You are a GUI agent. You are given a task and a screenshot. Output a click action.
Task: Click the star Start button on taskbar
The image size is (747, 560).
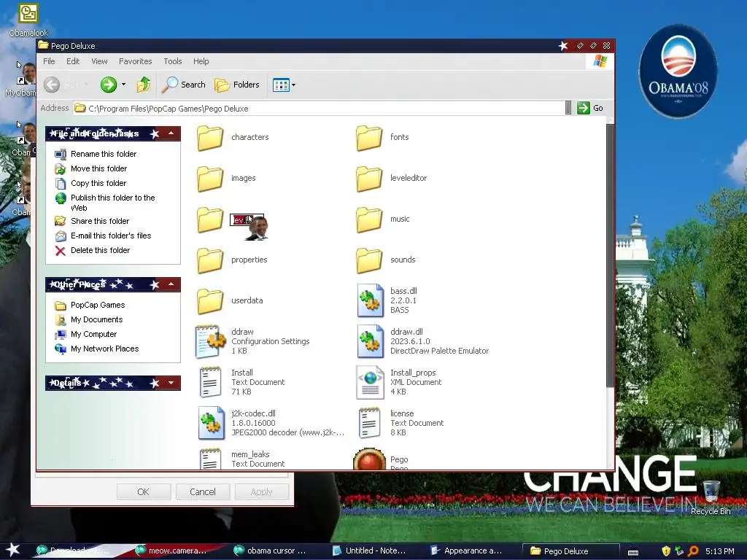(13, 550)
